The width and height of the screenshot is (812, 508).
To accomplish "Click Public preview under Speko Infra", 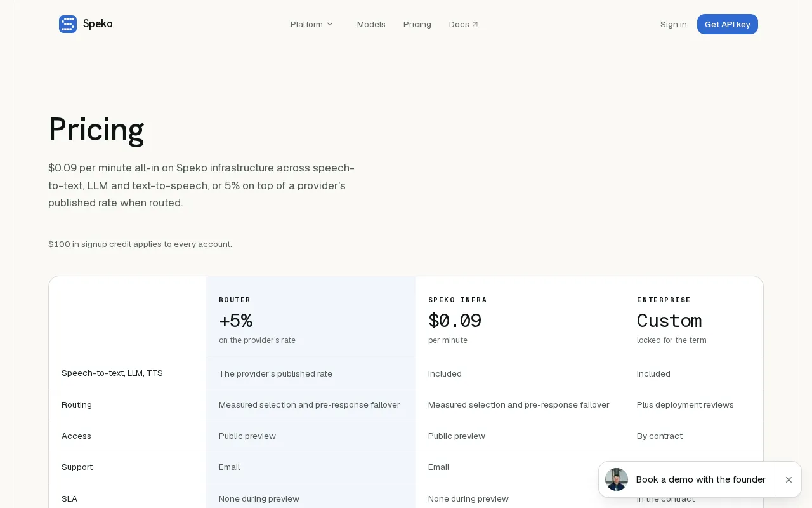I will click(457, 436).
